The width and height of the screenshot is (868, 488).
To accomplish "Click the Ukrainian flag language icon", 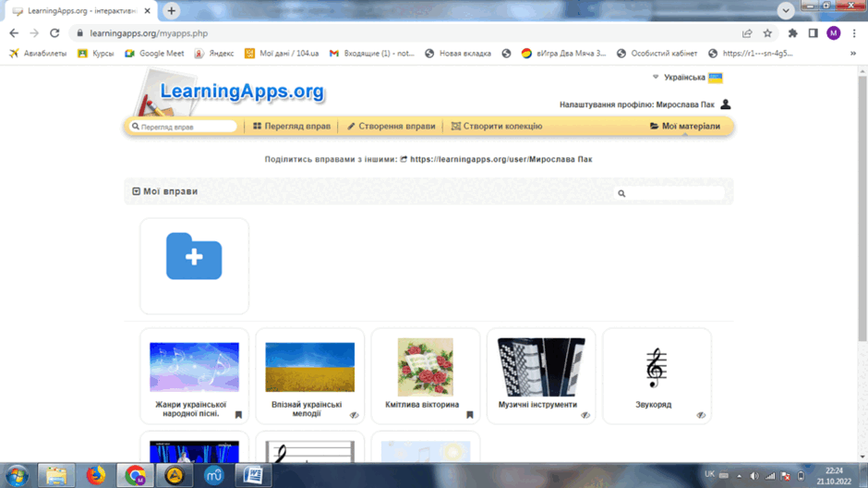I will (x=716, y=78).
